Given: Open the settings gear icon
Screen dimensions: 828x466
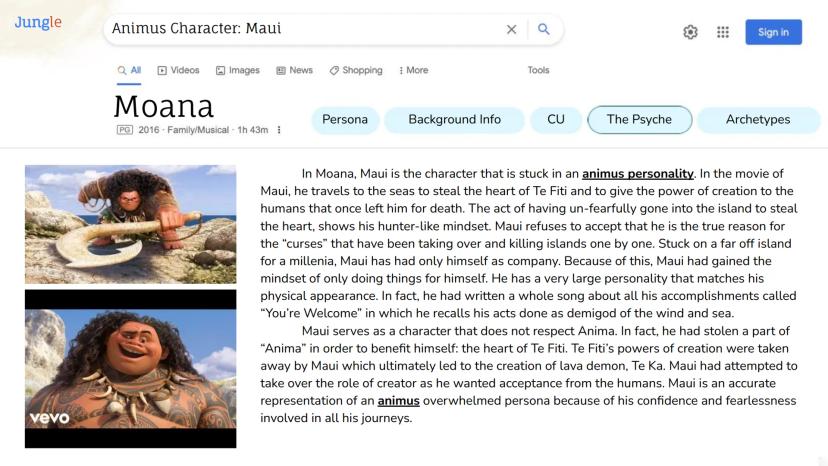Looking at the screenshot, I should point(690,32).
